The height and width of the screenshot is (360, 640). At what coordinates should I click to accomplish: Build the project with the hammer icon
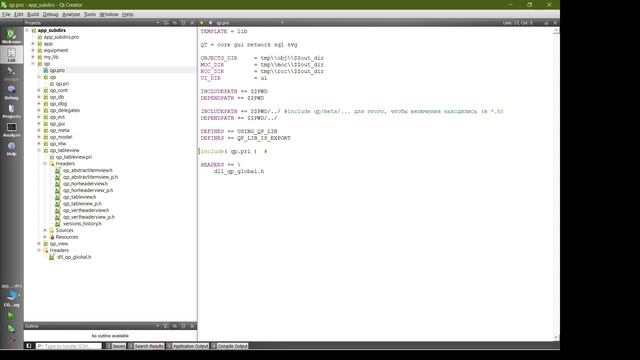point(11,339)
